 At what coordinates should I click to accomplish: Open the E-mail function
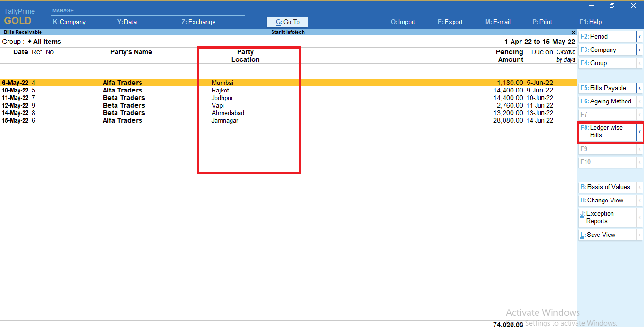click(x=497, y=22)
